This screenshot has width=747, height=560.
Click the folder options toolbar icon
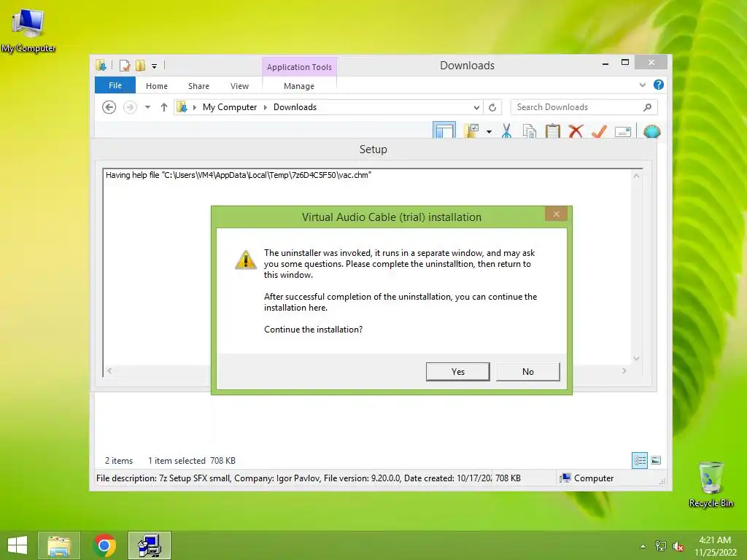click(x=472, y=131)
